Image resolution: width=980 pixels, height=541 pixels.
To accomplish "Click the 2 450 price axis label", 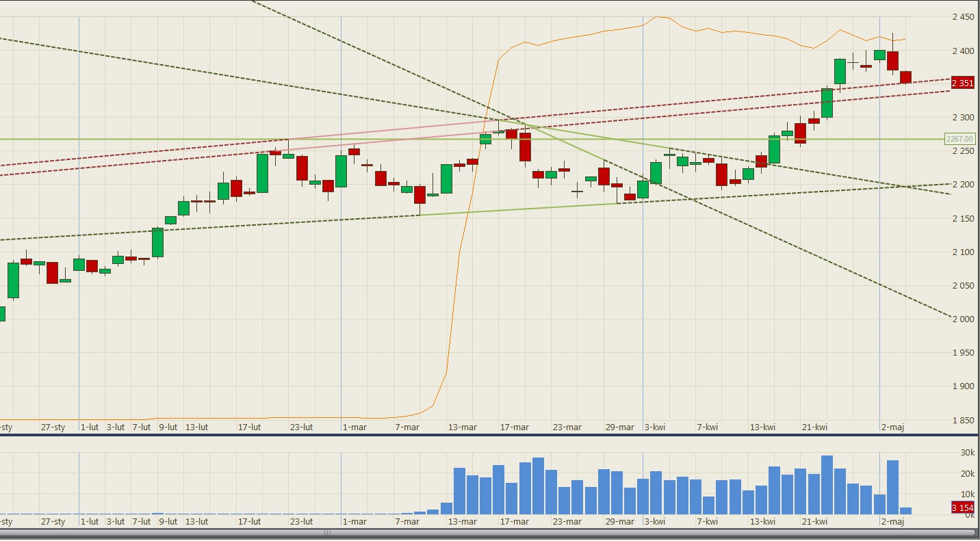I will pos(963,17).
